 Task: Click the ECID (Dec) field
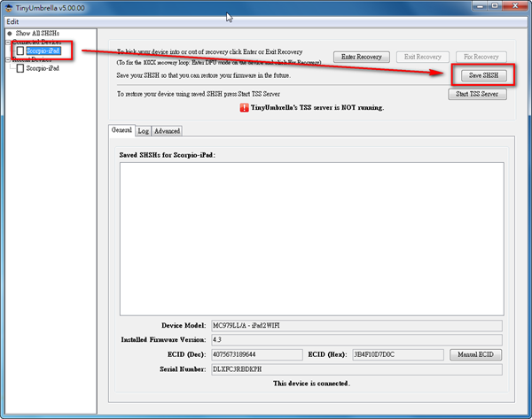(x=257, y=354)
